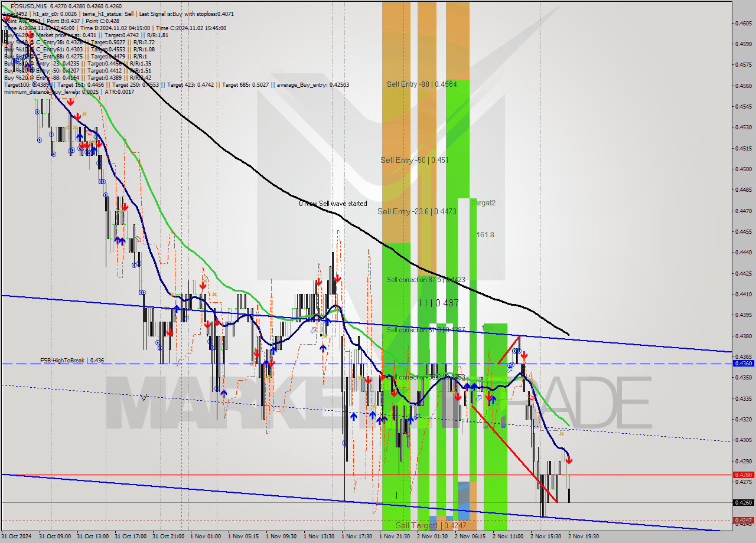Viewport: 756px width, 543px height.
Task: Click the 'ATR:0.0017' text
Action: point(120,91)
